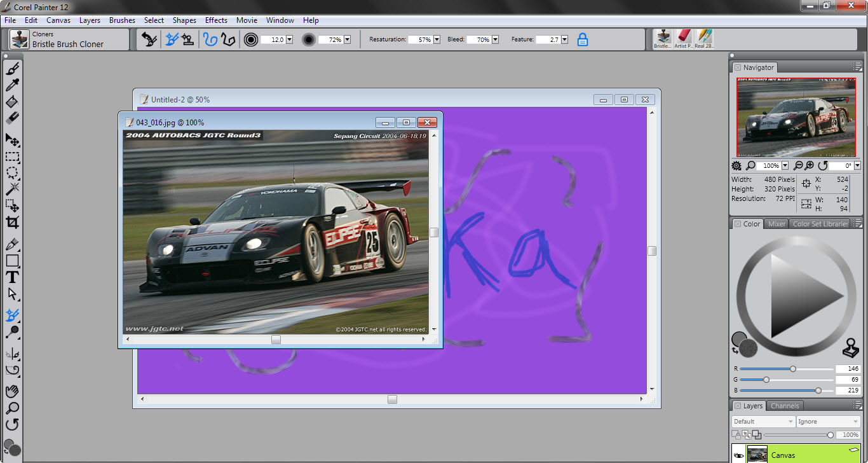Toggle the blue lock icon in property bar
Viewport: 868px width, 463px height.
click(x=582, y=39)
